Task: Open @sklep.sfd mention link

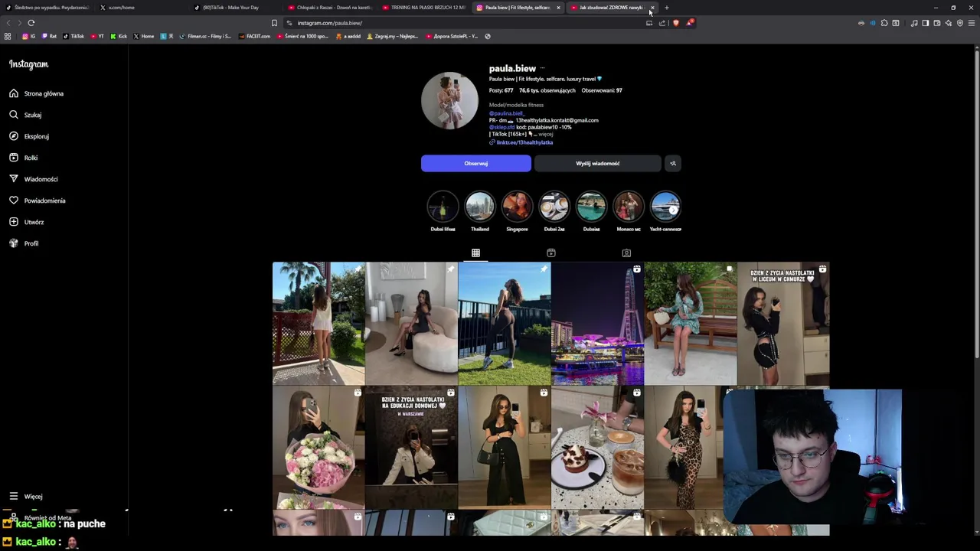Action: (x=502, y=127)
